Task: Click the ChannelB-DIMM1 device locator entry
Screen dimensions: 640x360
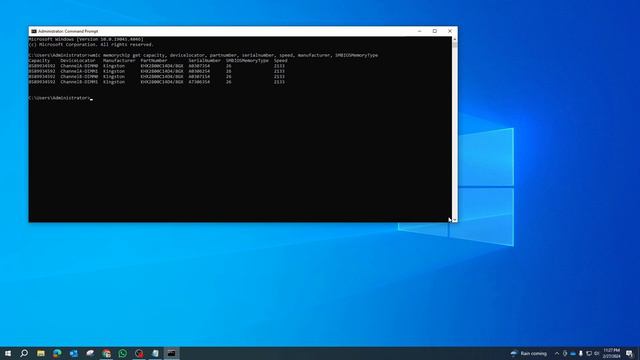Action: tap(79, 82)
